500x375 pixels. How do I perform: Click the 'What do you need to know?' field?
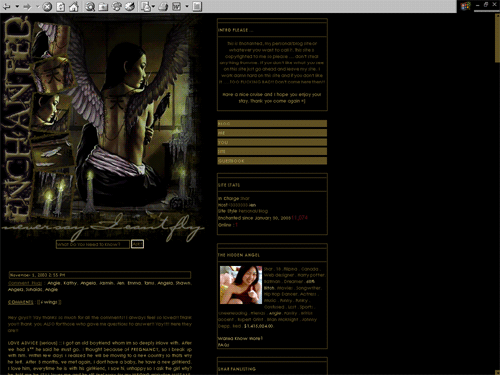point(93,244)
